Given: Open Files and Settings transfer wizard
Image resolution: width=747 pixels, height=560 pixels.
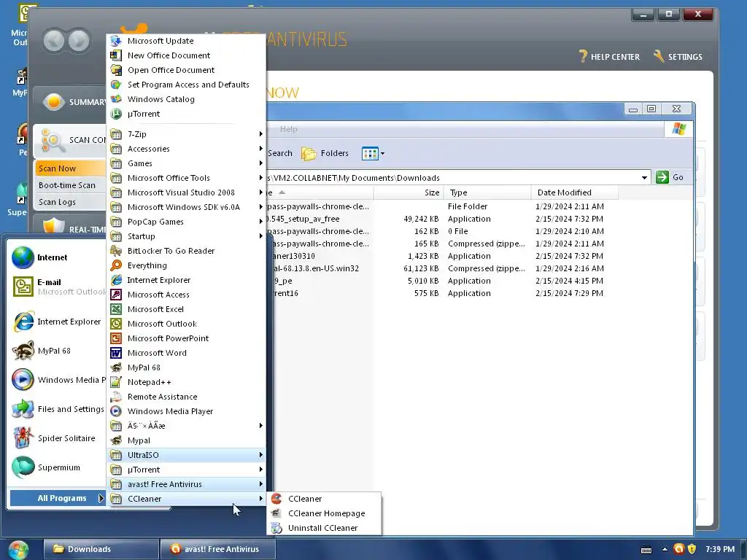Looking at the screenshot, I should coord(56,409).
